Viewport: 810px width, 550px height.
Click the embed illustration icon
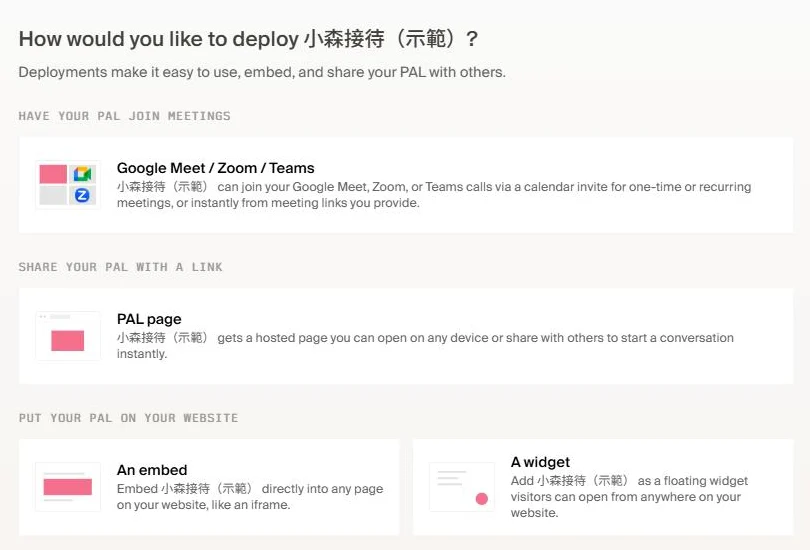(x=68, y=487)
